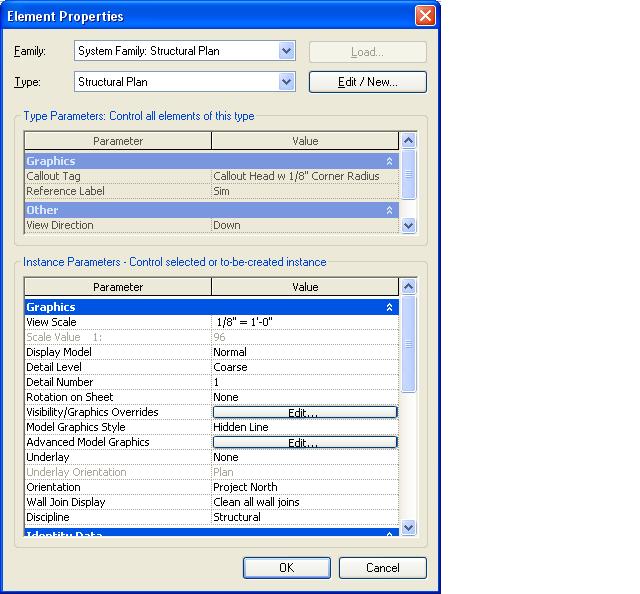640x594 pixels.
Task: Click Edit for Visibility/Graphics Overrides
Action: click(305, 412)
